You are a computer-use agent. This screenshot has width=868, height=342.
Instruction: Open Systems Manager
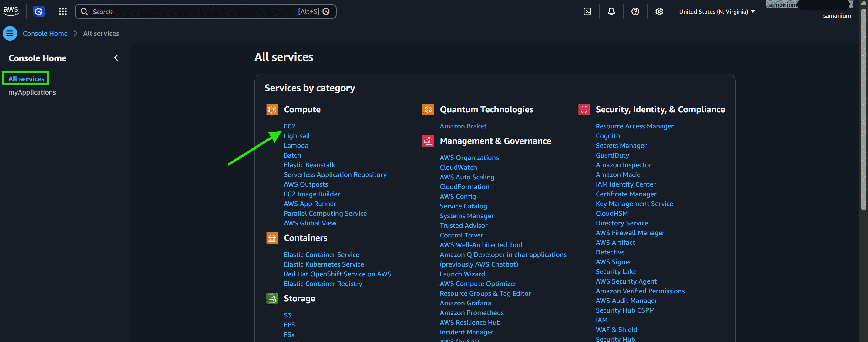tap(467, 216)
